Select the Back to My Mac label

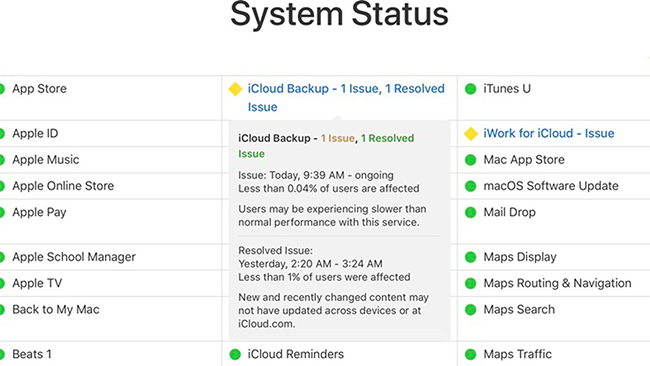click(56, 310)
